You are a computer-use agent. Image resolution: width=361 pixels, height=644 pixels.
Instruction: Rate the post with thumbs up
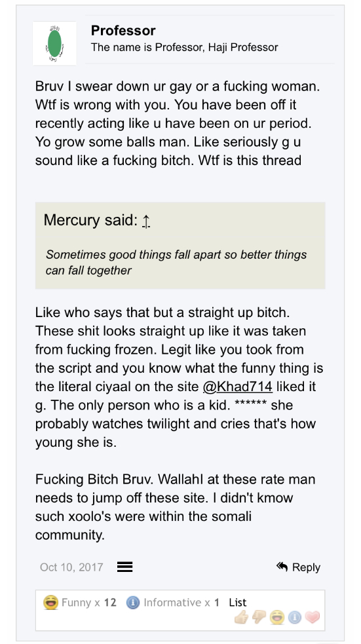pos(242,617)
